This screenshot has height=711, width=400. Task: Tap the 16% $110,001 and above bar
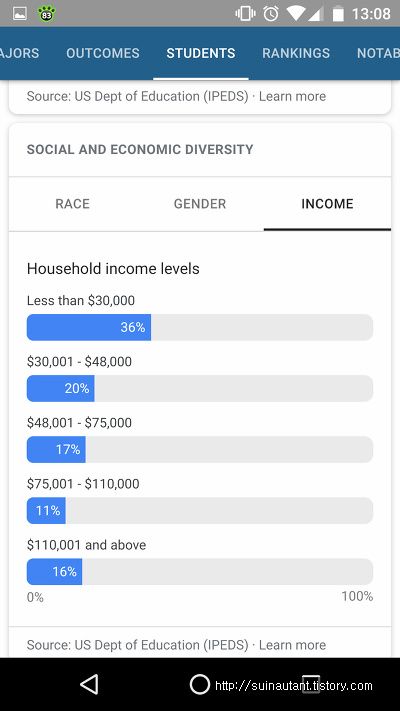(x=200, y=571)
